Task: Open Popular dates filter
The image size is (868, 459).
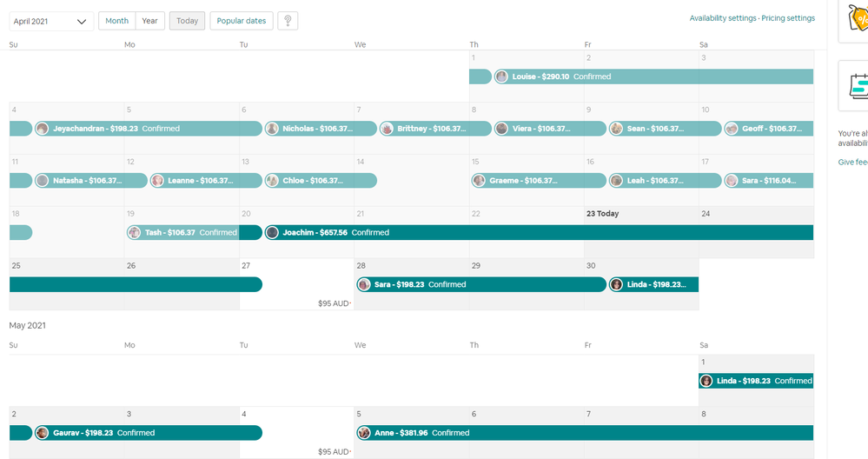Action: pos(242,21)
